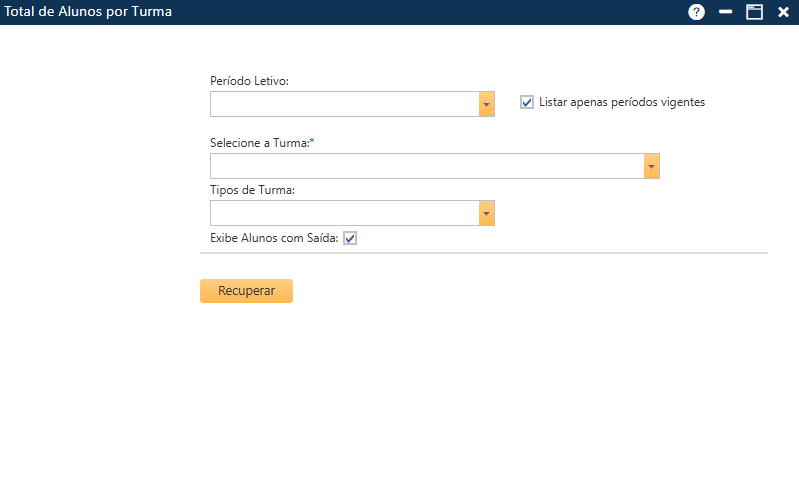
Task: Click the 'Selecione a Turma:' label text
Action: coord(260,143)
